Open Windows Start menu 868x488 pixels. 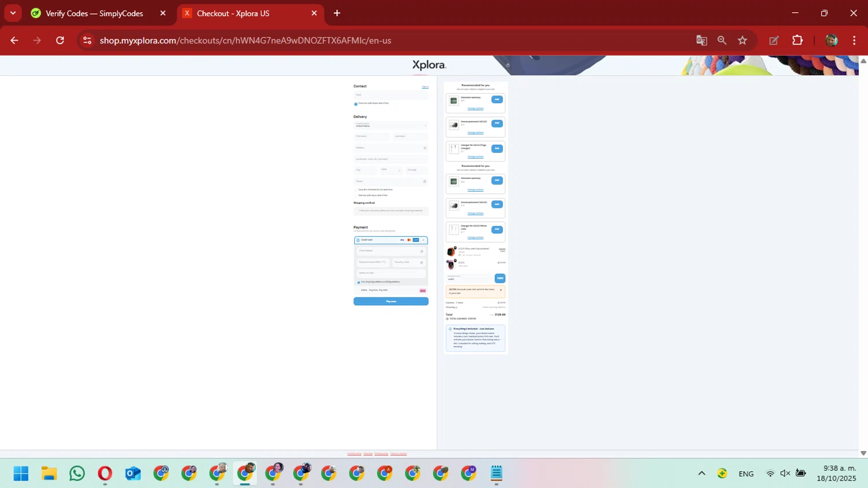(x=21, y=474)
